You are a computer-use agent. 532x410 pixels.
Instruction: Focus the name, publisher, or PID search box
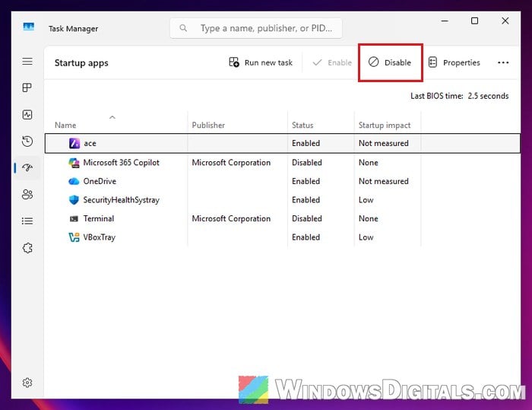tap(256, 28)
